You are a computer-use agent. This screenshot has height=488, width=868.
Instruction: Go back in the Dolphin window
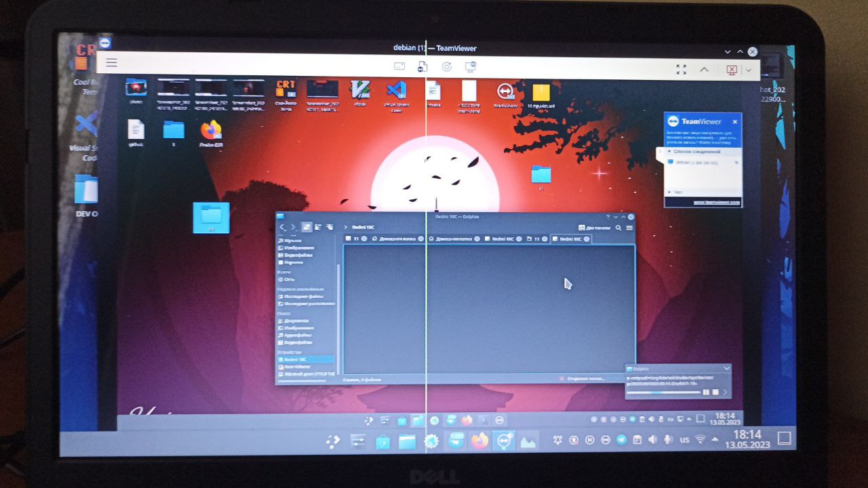click(282, 227)
